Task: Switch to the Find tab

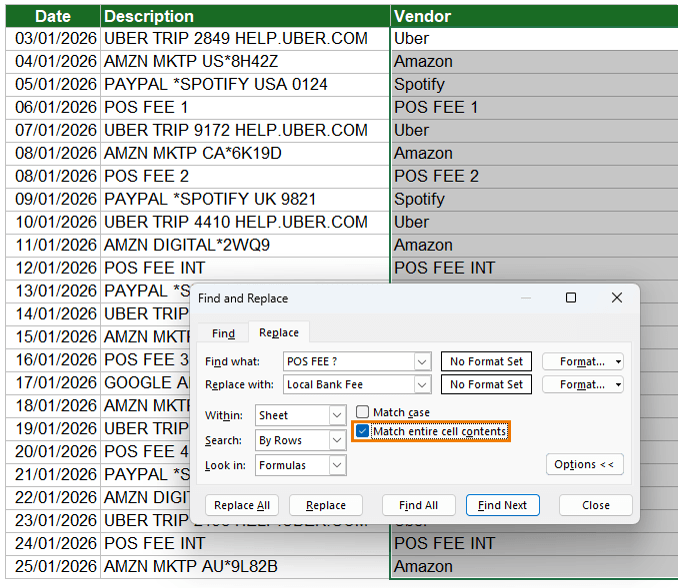Action: pyautogui.click(x=223, y=333)
